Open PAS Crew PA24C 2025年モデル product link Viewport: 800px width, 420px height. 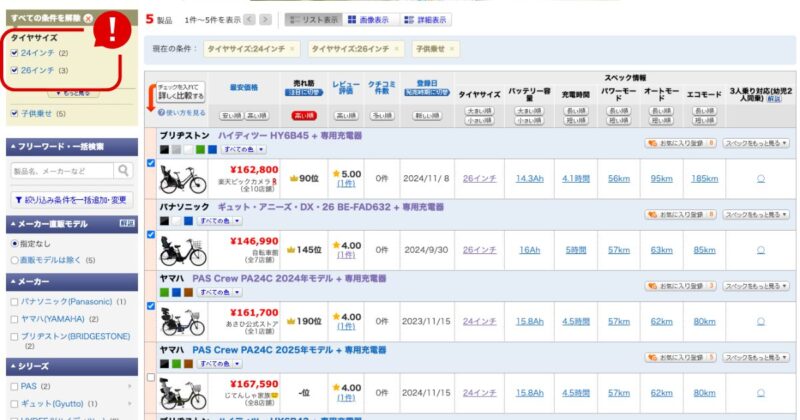(289, 350)
